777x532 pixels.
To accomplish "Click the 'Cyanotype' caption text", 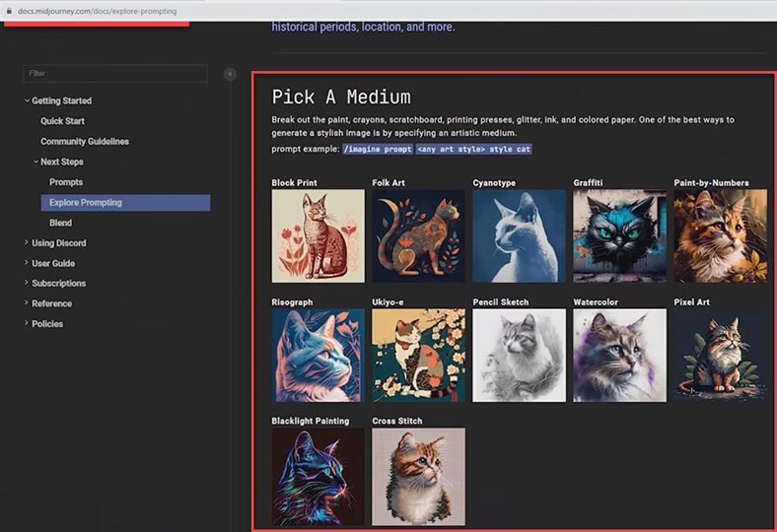I will [494, 182].
